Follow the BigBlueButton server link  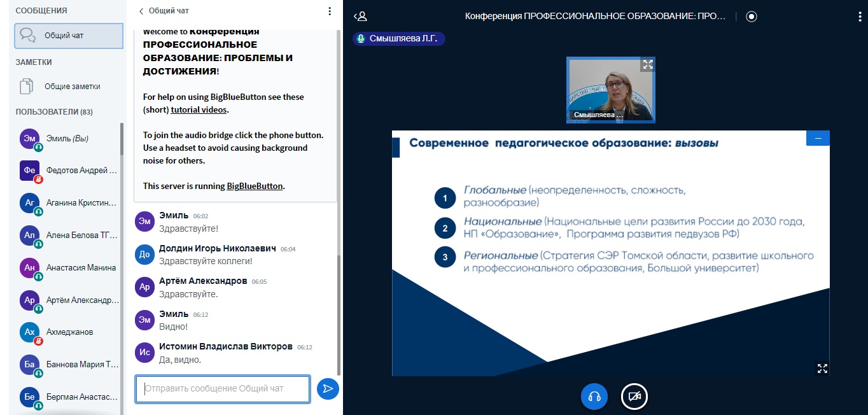coord(255,186)
